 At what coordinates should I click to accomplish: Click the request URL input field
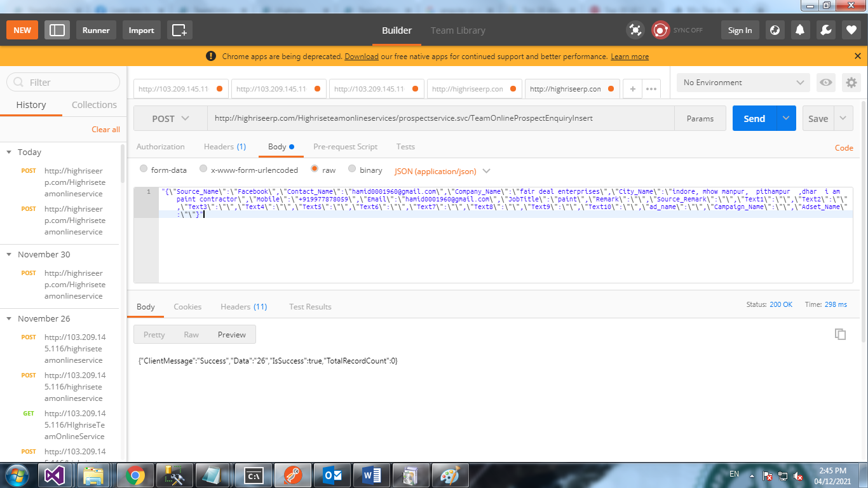coord(440,119)
